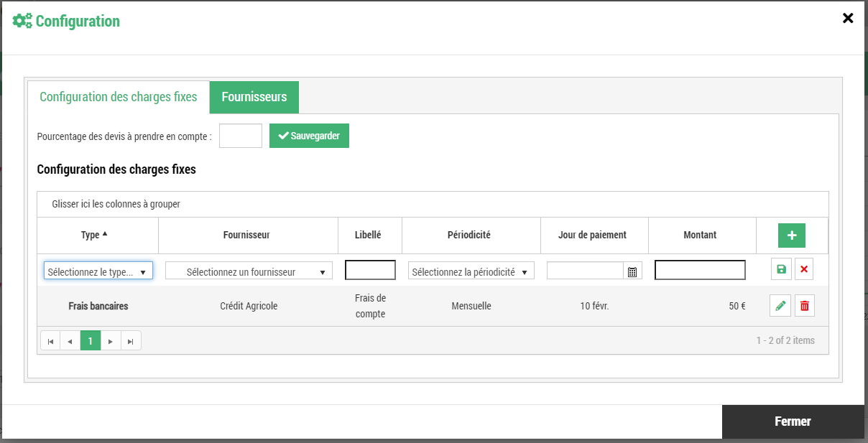868x443 pixels.
Task: Delete the Frais bancaires row with trash icon
Action: (x=805, y=306)
